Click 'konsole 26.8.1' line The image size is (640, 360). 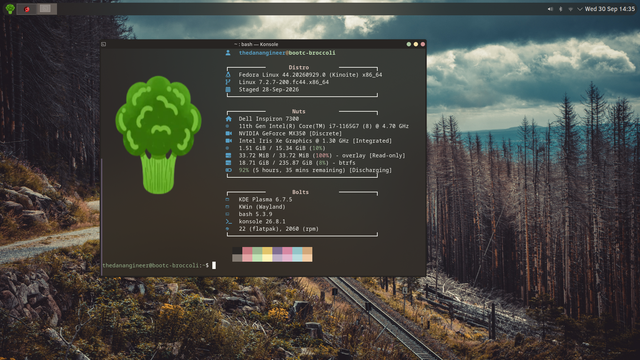(x=262, y=222)
